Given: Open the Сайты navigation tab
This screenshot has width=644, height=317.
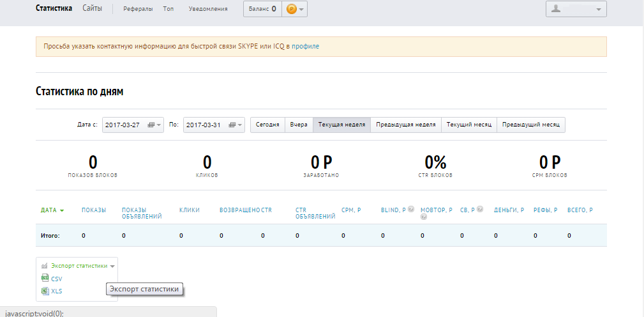Looking at the screenshot, I should pyautogui.click(x=93, y=8).
